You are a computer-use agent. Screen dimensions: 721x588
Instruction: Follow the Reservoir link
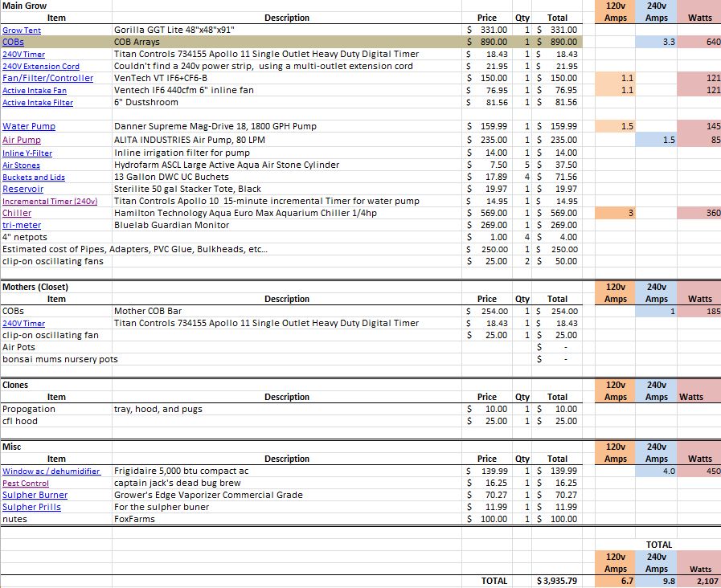tap(23, 190)
